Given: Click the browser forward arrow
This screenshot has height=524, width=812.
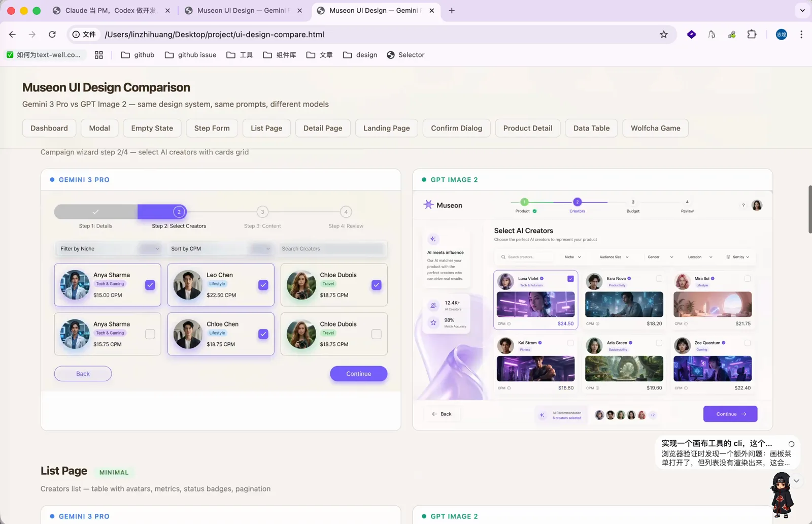Looking at the screenshot, I should (x=32, y=35).
